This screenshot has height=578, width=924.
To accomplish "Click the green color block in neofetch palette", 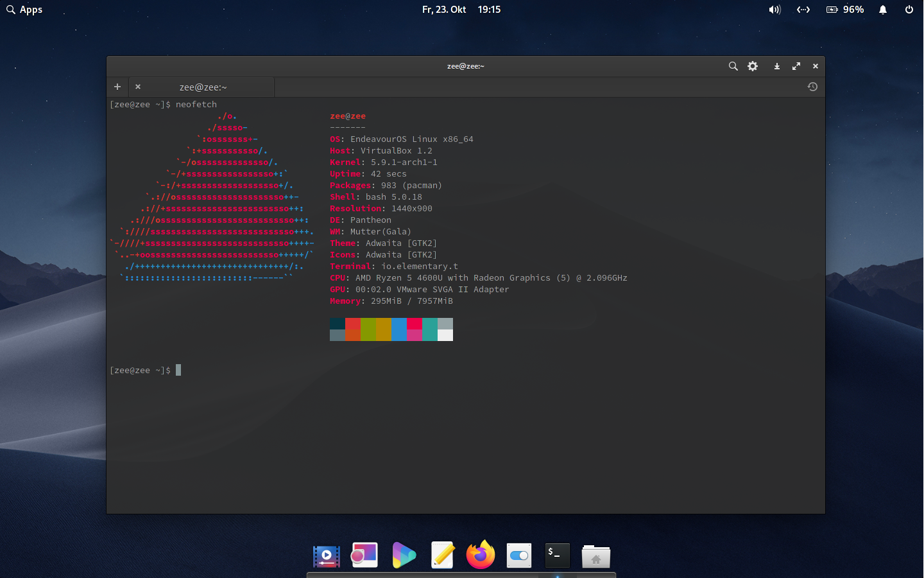I will tap(368, 329).
